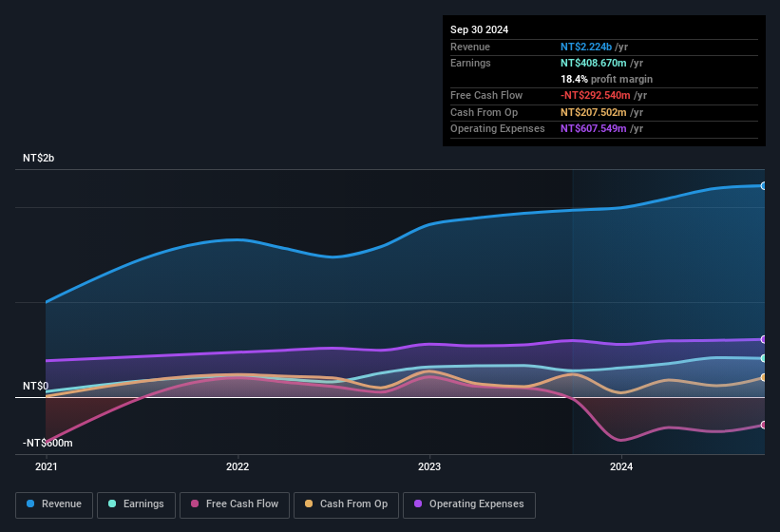Click the Revenue label in tooltip
Viewport: 780px width, 532px height.
point(470,47)
